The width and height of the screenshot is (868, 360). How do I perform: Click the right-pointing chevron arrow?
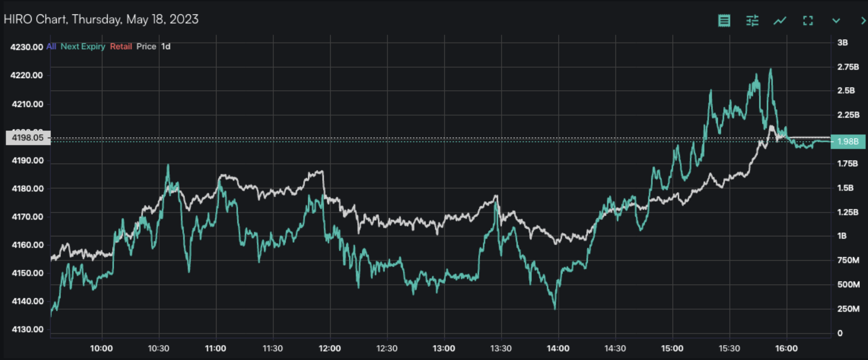pos(863,20)
